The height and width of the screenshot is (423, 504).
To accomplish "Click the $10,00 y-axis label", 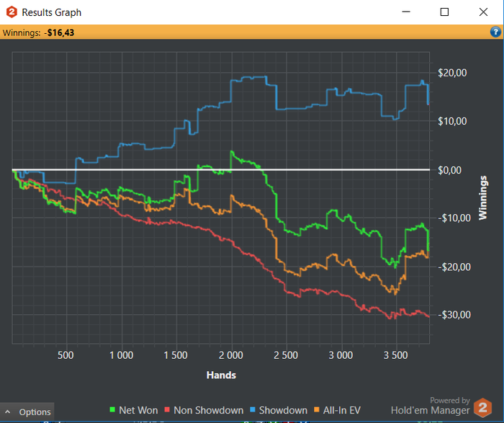I will click(x=452, y=121).
